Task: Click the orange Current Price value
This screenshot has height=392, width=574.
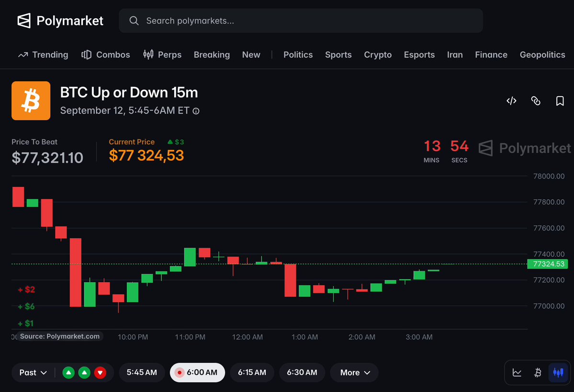Action: [x=146, y=156]
